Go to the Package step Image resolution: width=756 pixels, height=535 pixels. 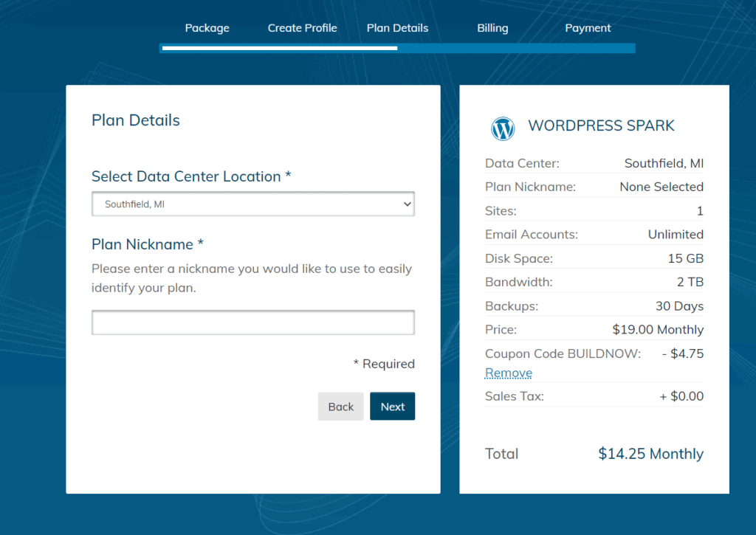tap(207, 28)
